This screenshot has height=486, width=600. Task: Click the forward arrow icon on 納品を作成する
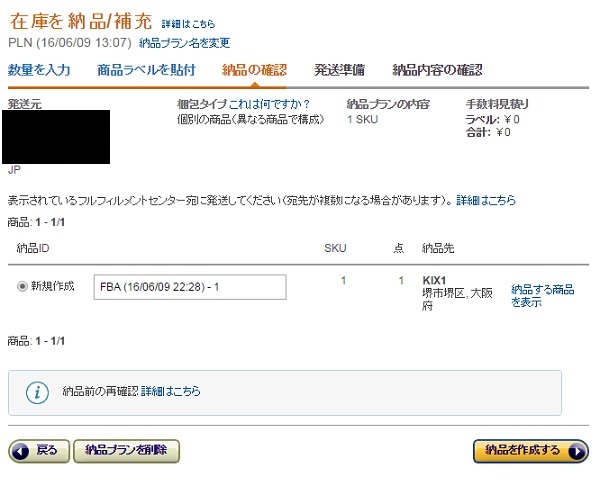[576, 452]
